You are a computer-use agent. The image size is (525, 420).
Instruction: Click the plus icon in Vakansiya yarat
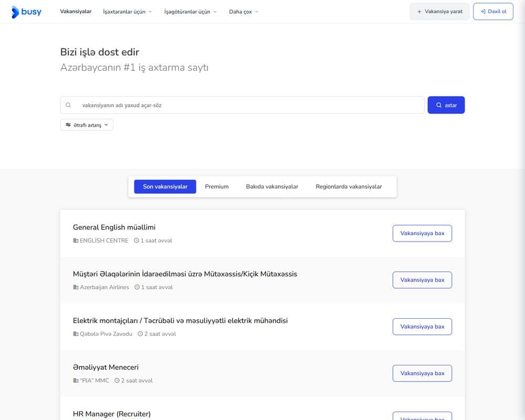(419, 12)
